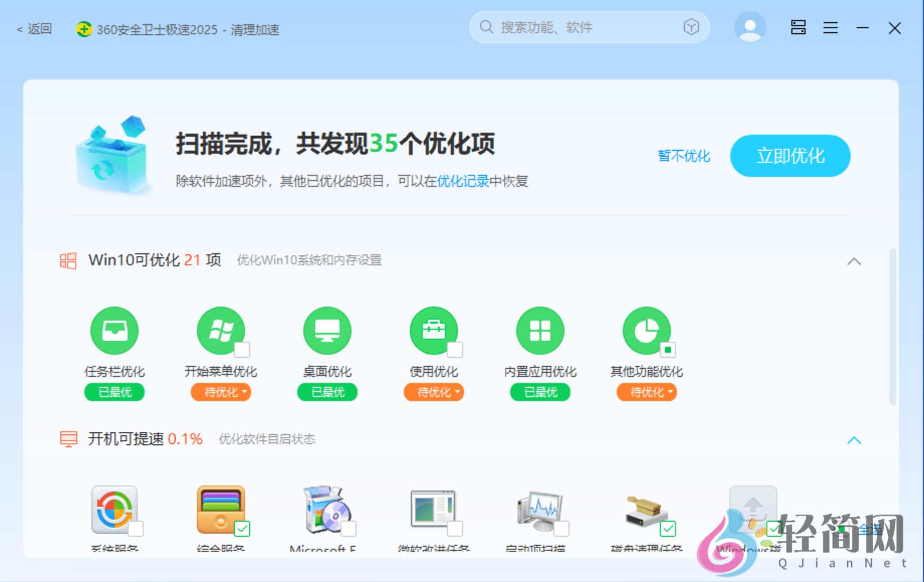Go back using the 返回 menu item

[34, 29]
